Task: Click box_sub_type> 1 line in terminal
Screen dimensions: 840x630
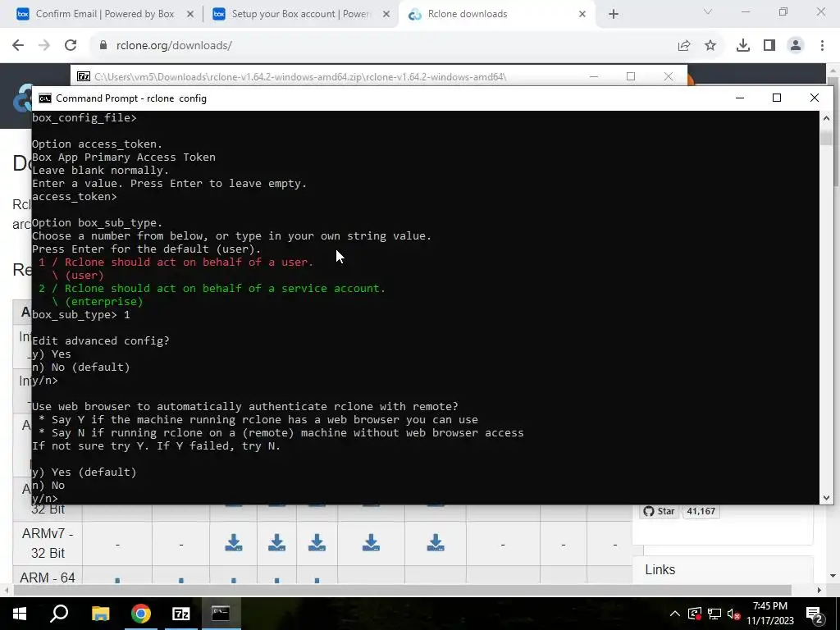Action: pyautogui.click(x=81, y=314)
